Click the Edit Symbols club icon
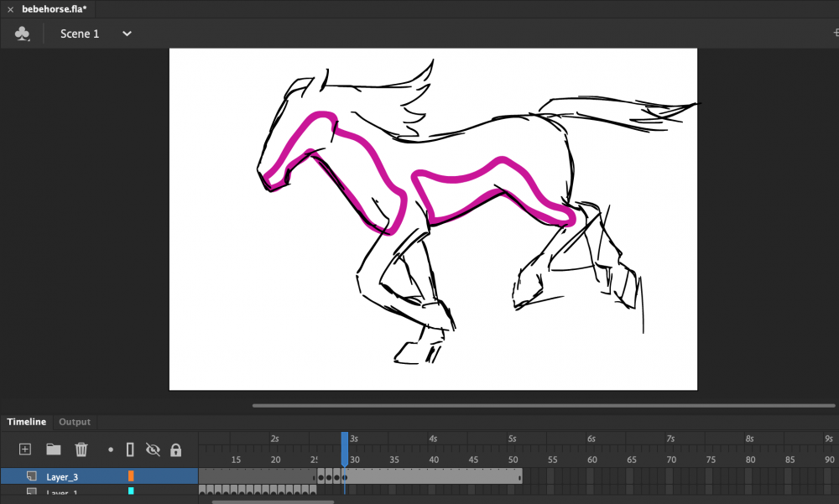The image size is (839, 504). coord(23,34)
